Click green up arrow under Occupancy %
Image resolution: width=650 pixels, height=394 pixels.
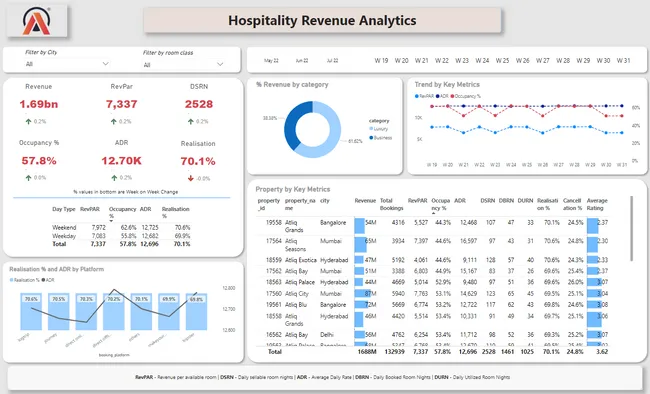coord(28,178)
